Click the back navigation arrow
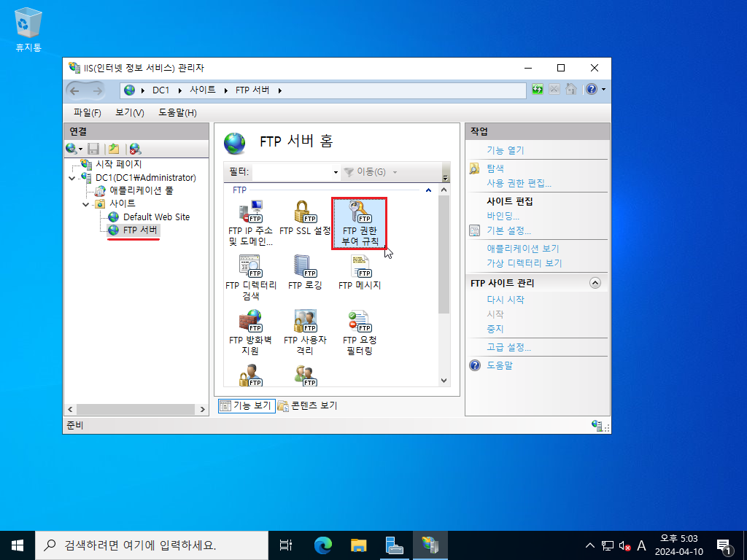The image size is (747, 560). pyautogui.click(x=75, y=90)
